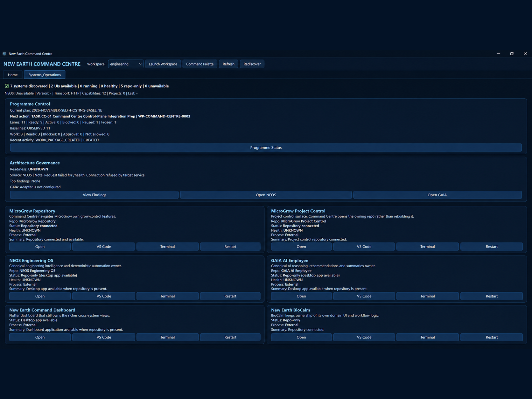Viewport: 532px width, 399px height.
Task: Click View Findings in Architecture Governance
Action: click(94, 195)
